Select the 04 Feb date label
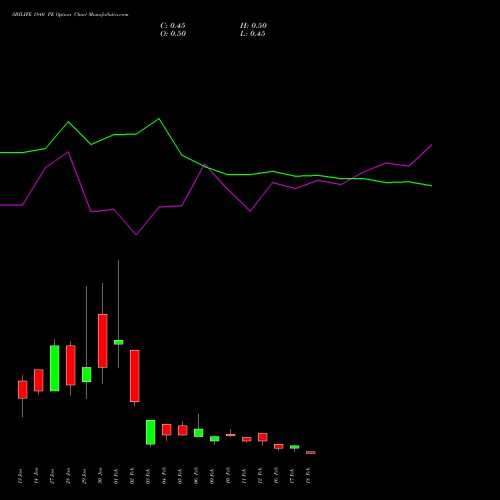The height and width of the screenshot is (500, 500). point(164,476)
